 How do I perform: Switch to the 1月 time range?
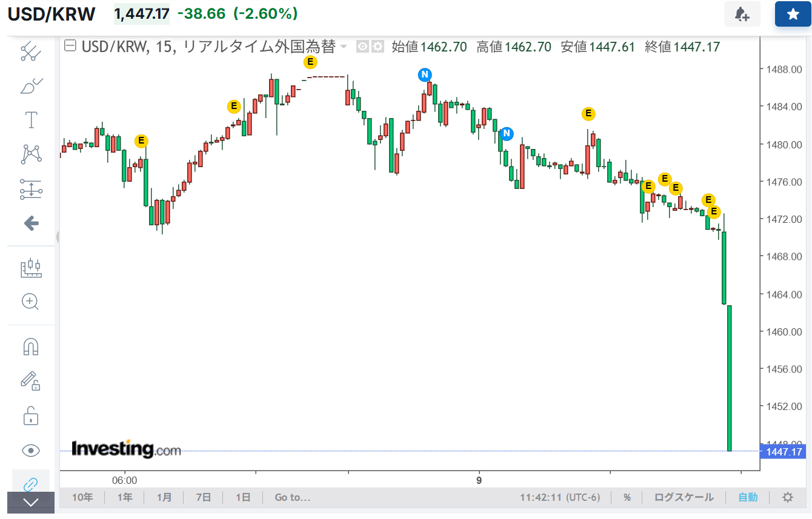click(x=164, y=497)
